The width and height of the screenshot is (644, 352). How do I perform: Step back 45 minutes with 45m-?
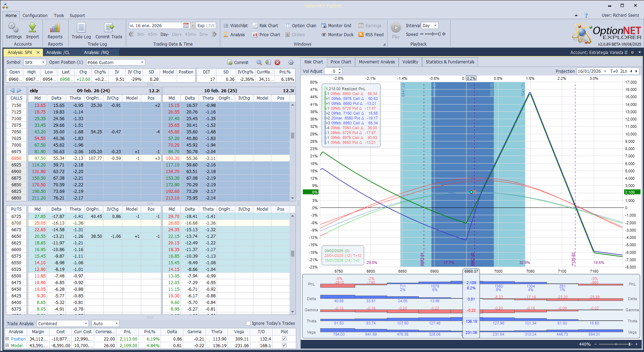153,34
